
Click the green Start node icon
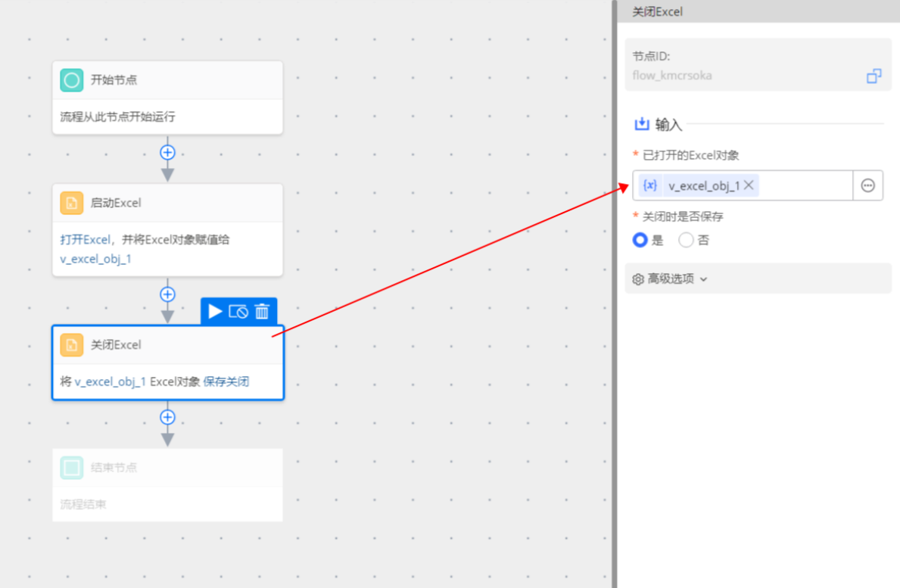click(x=72, y=80)
